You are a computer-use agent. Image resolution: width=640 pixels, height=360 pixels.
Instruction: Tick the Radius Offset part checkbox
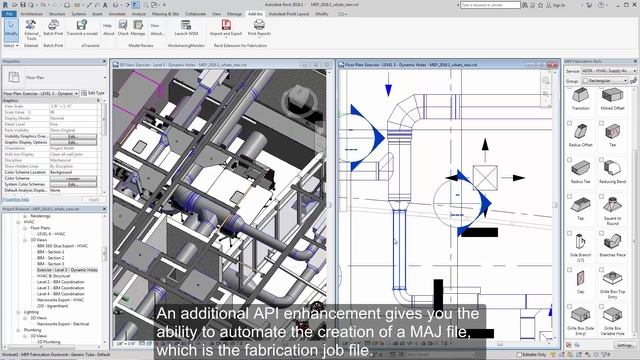pos(569,123)
